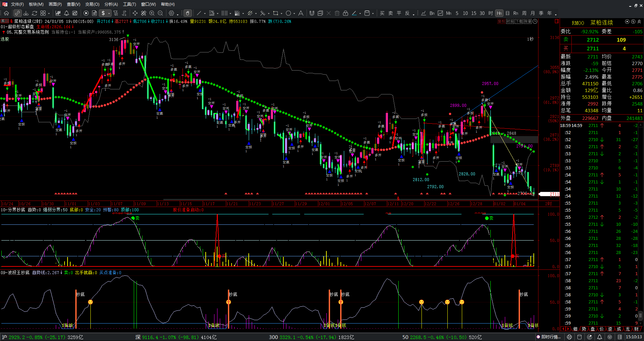This screenshot has width=644, height=341.
Task: Toggle the 时段 session button
Action: click(510, 21)
